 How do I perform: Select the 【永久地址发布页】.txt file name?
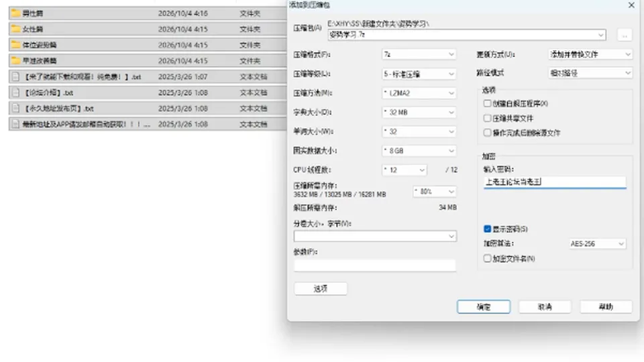pos(58,109)
